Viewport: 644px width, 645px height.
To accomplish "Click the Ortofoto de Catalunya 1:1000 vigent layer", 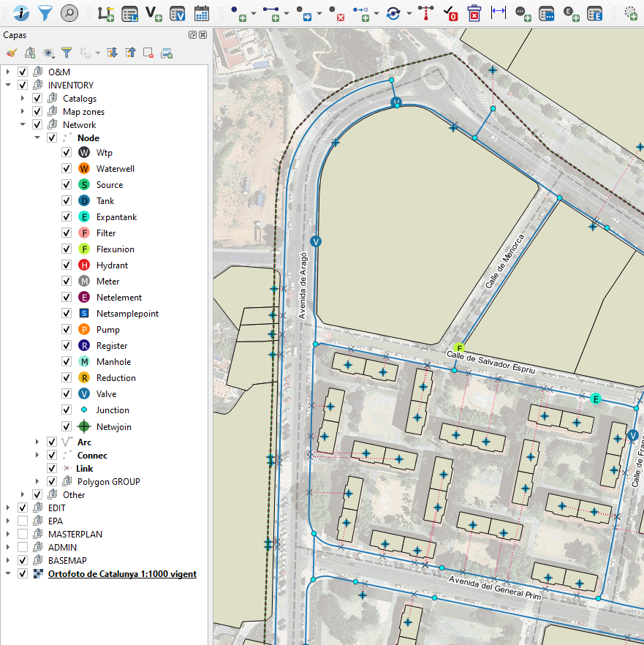I will [122, 574].
